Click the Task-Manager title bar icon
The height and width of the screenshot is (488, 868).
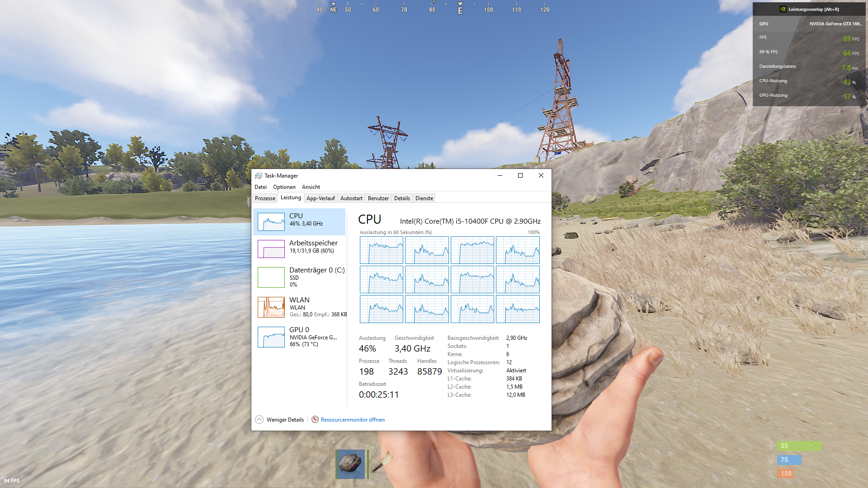(259, 176)
